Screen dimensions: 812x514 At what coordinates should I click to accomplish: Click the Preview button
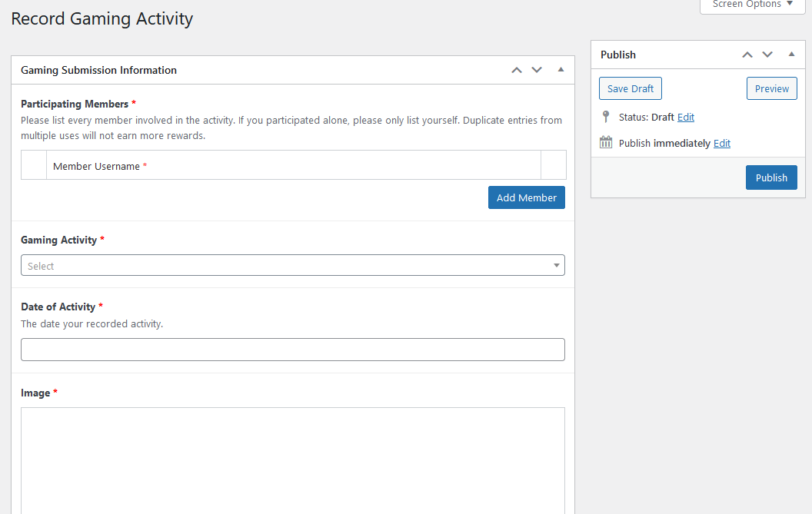pyautogui.click(x=771, y=88)
